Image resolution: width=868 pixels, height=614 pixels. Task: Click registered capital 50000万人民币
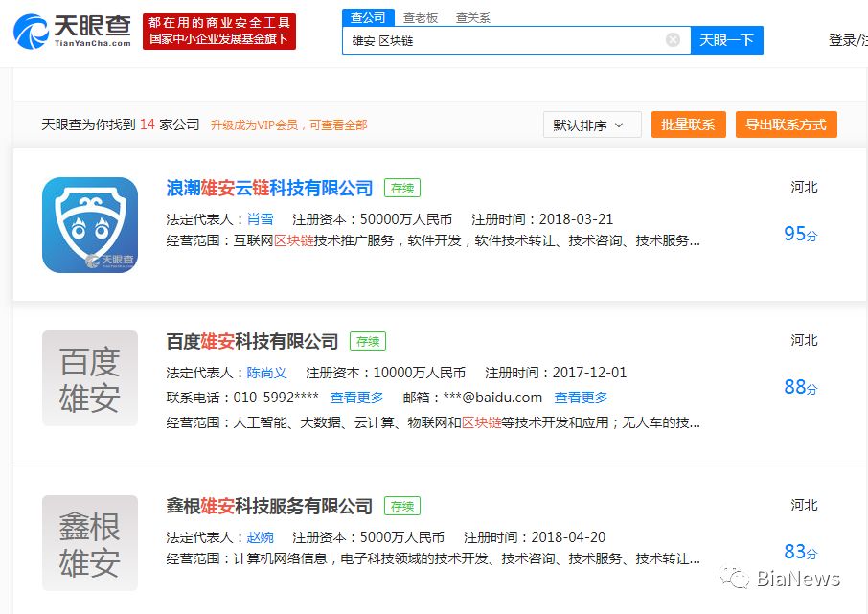point(406,219)
